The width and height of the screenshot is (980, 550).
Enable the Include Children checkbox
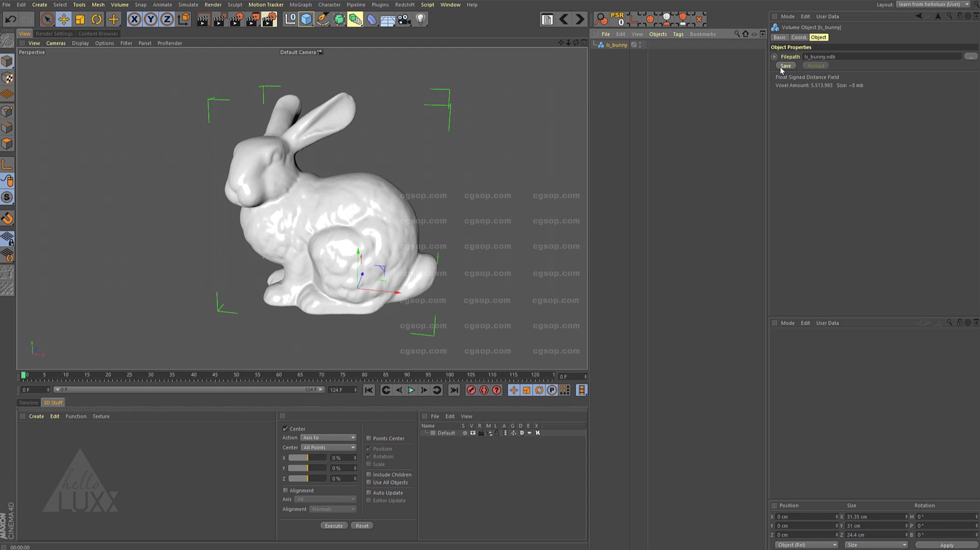[x=369, y=475]
